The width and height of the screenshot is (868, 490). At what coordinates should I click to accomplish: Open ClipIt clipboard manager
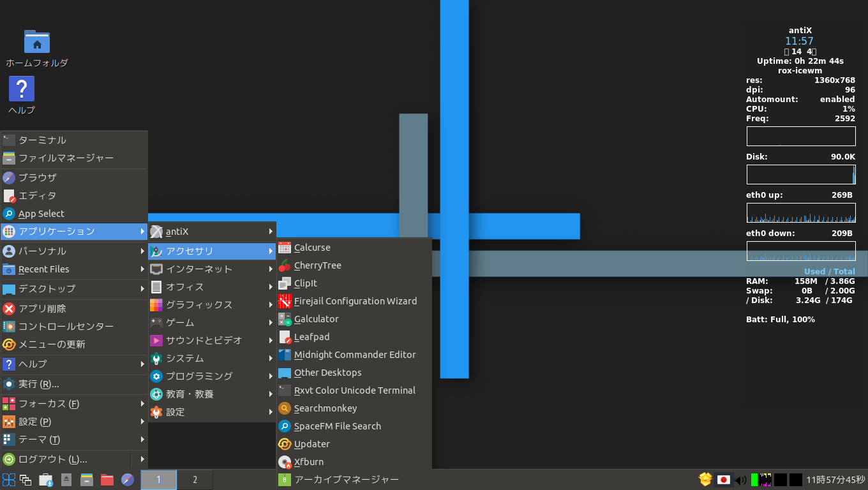354,283
